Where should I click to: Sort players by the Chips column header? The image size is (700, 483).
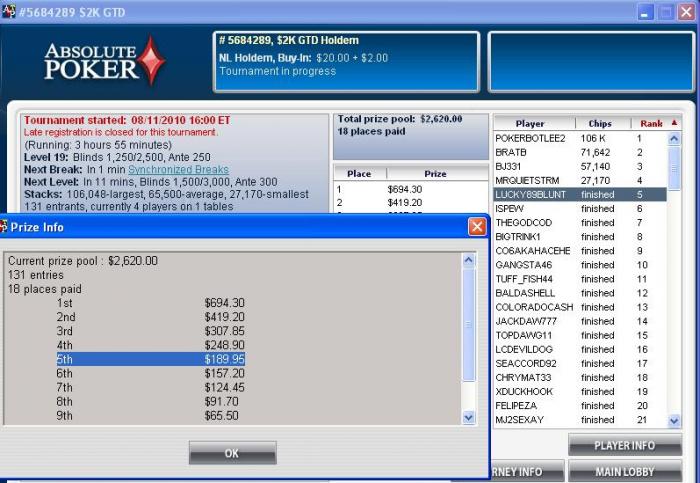(x=600, y=123)
